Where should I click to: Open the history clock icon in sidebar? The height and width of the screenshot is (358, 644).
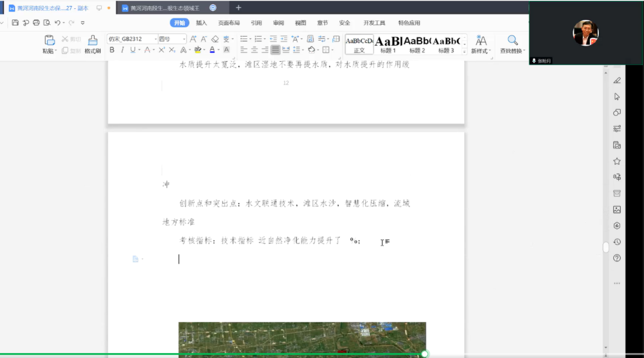pyautogui.click(x=617, y=242)
